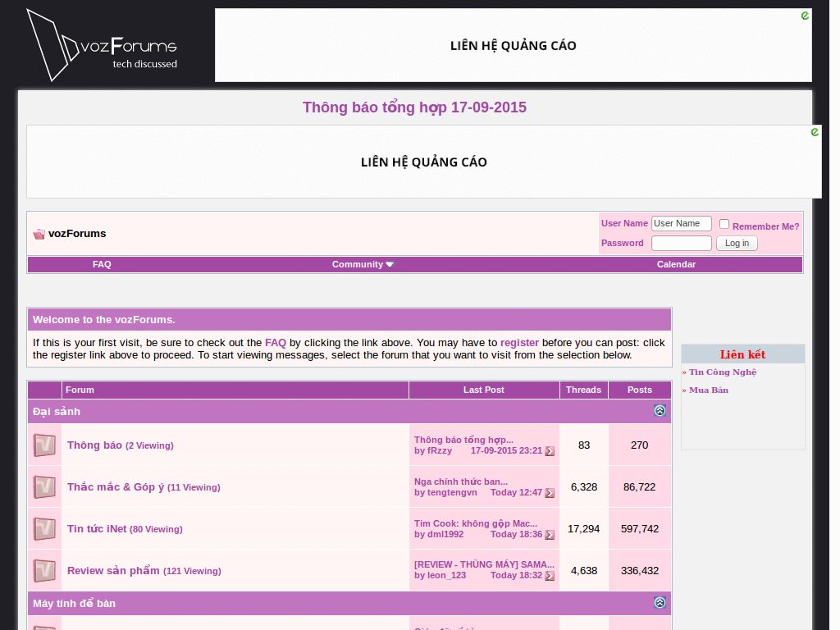
Task: Click the forum status icon beside Thắc mắc & Góp ý
Action: point(44,487)
